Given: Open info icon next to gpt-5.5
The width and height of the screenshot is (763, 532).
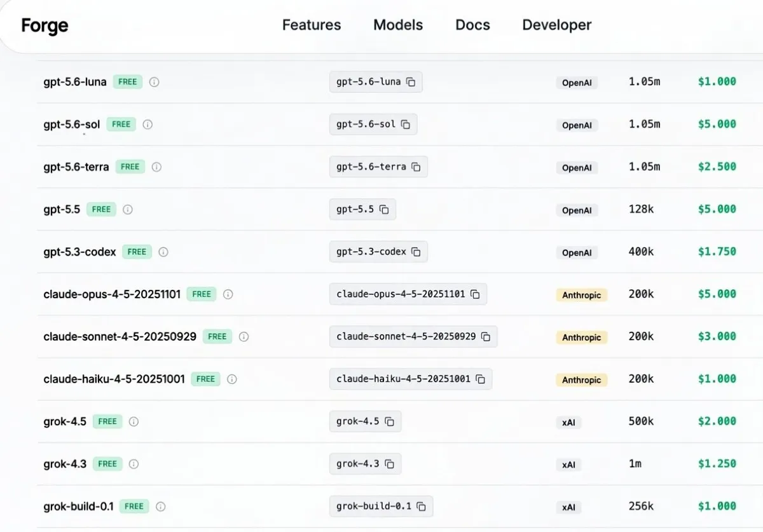Looking at the screenshot, I should (128, 209).
